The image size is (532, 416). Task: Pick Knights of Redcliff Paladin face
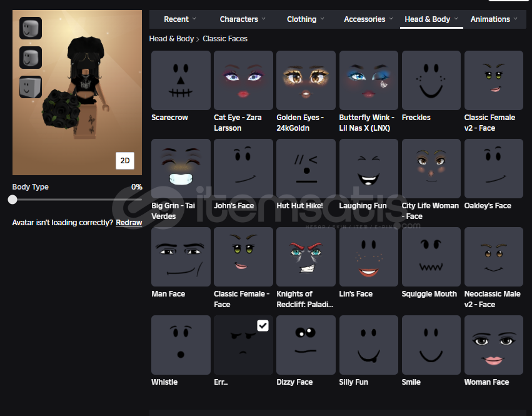[306, 256]
